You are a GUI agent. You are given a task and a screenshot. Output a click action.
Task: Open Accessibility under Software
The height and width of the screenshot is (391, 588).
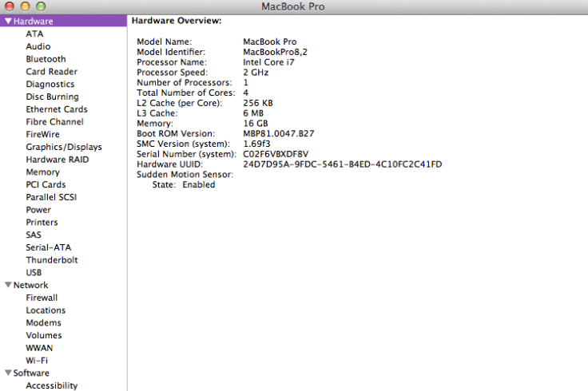tap(51, 385)
